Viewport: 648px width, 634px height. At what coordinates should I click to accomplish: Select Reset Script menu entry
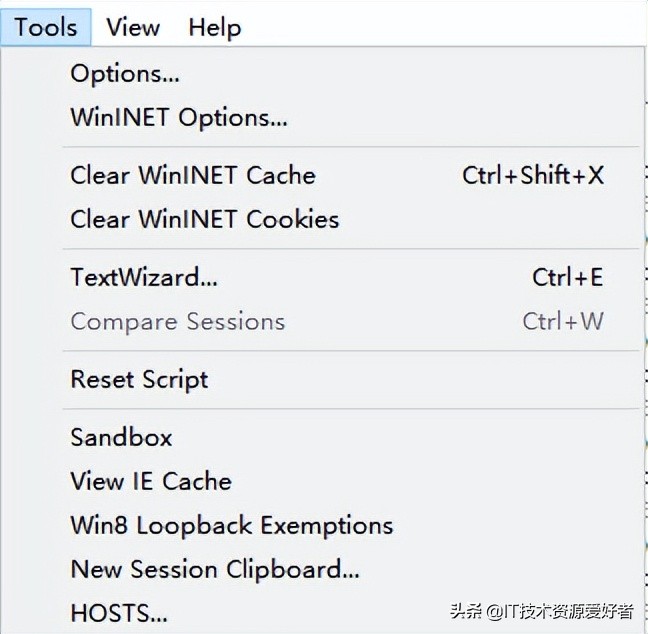pos(139,380)
